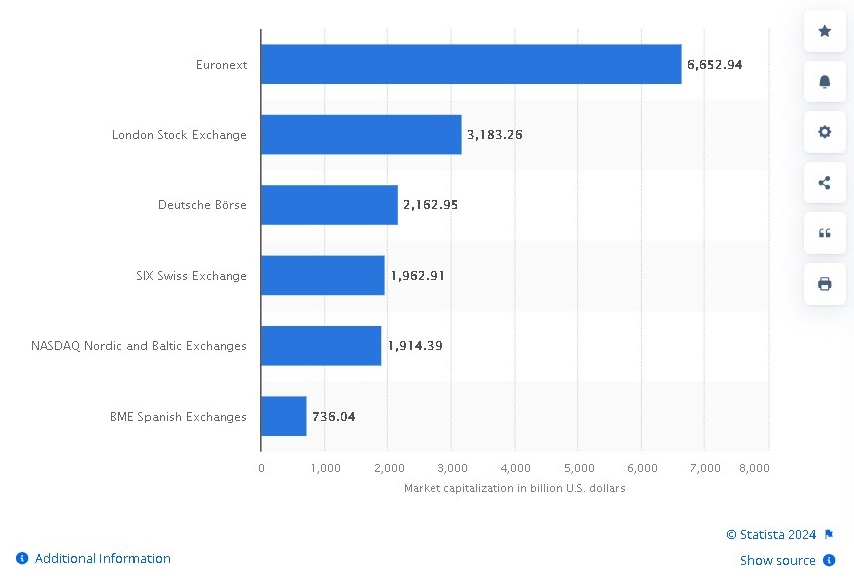Click the quotation mark citation icon
The image size is (854, 587).
coord(824,233)
